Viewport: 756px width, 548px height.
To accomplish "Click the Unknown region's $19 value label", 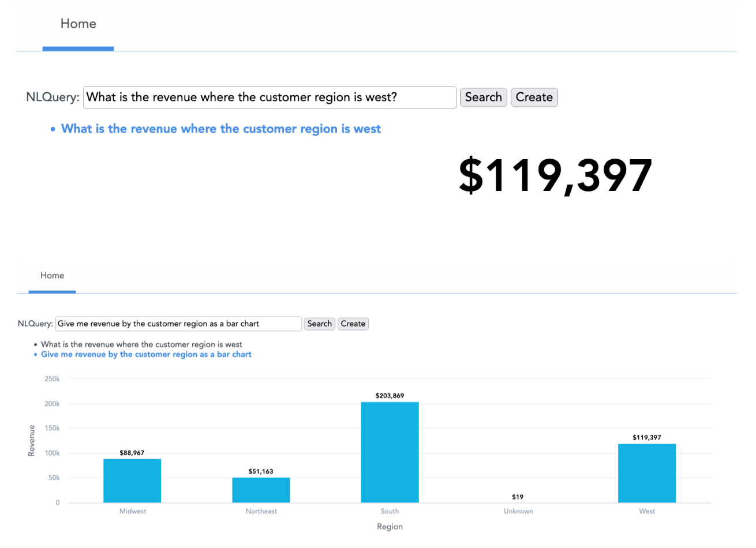I will click(518, 496).
